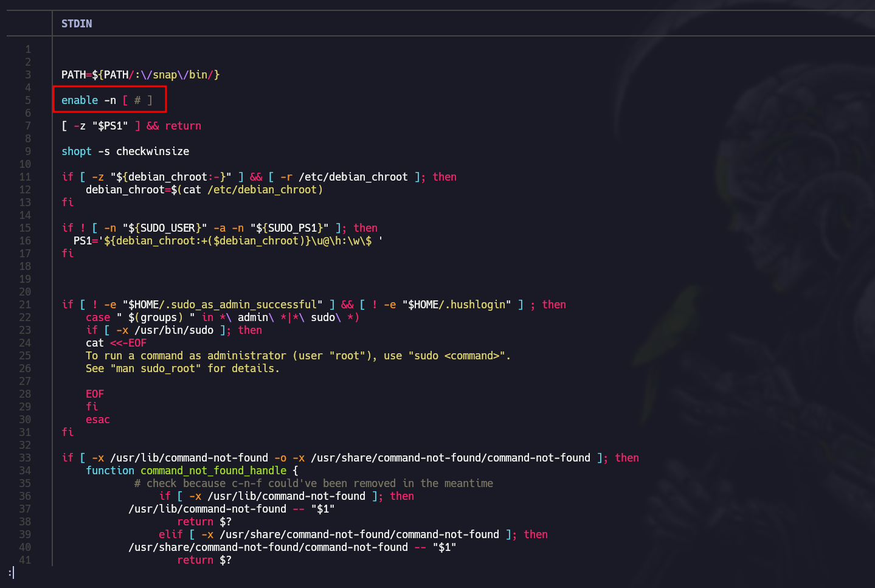Click the 'command_not_found_handle' function name
The width and height of the screenshot is (875, 588).
(x=213, y=471)
